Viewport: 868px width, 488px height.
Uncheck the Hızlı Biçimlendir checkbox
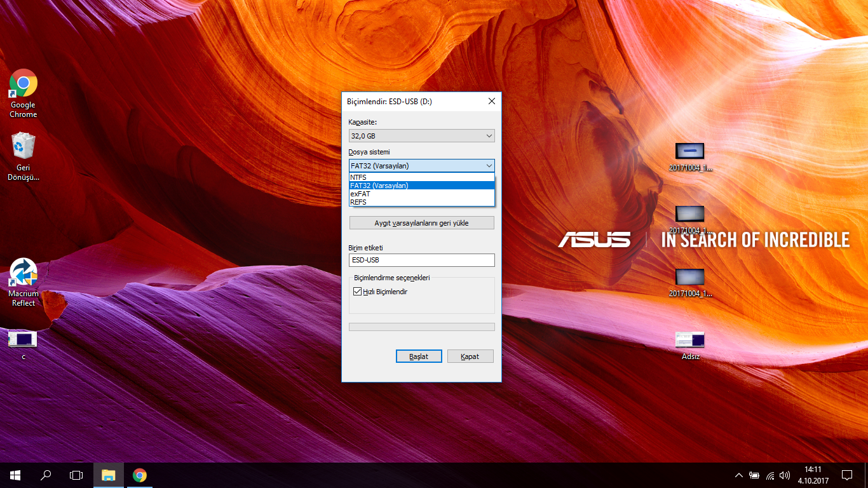pos(357,292)
